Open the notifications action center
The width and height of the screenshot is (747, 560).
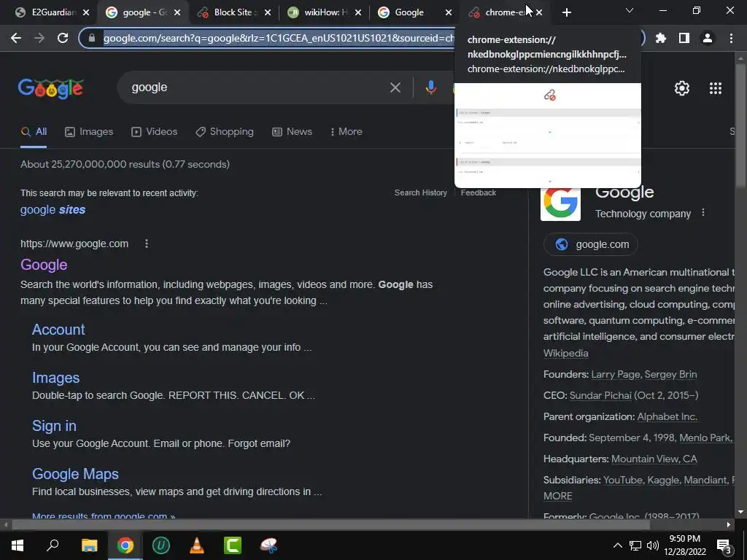tap(724, 546)
